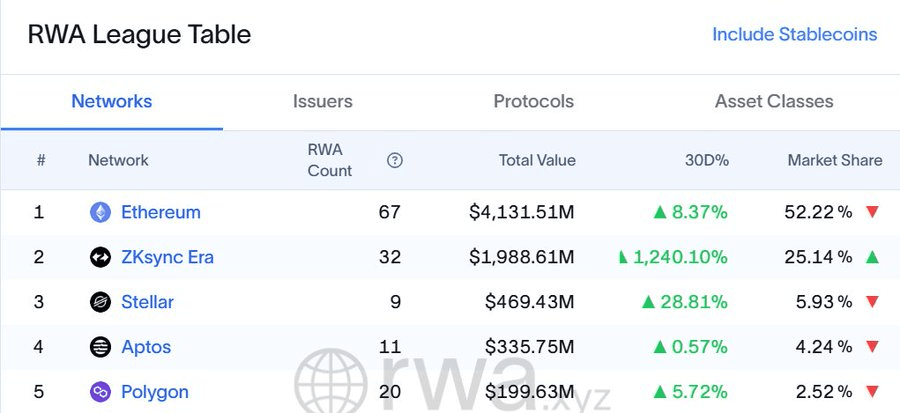Viewport: 900px width, 413px height.
Task: Open the Polygon network link
Action: coord(155,392)
